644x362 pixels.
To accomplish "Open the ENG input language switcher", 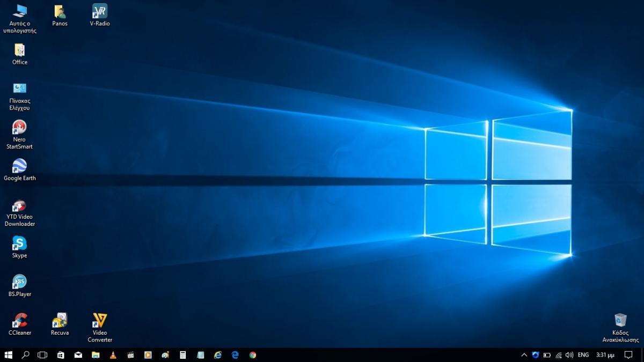I will coord(583,355).
